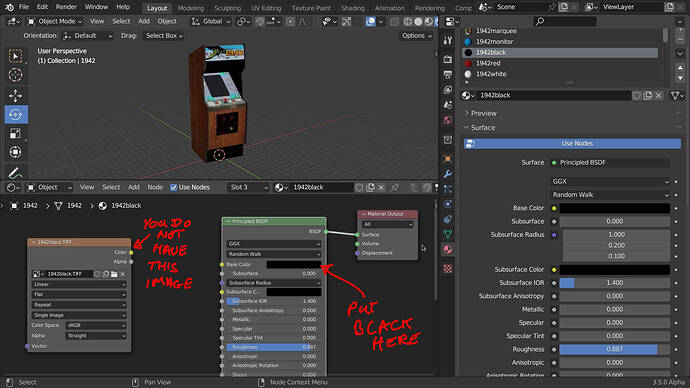
Task: Open the Scene properties tab
Action: (448, 105)
